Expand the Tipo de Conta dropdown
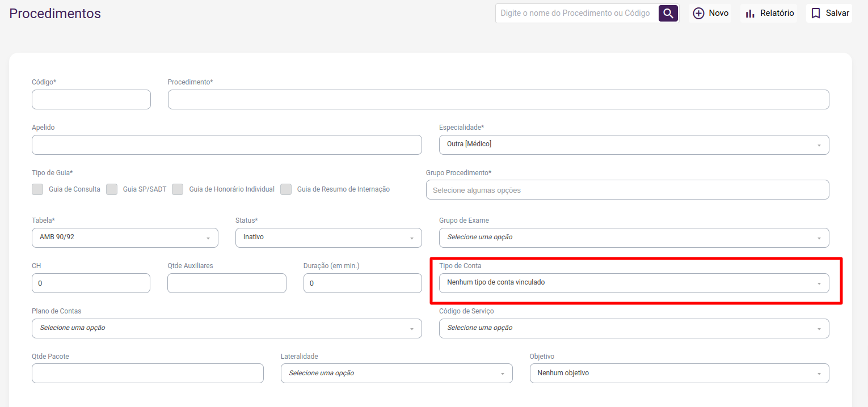Image resolution: width=868 pixels, height=407 pixels. pyautogui.click(x=634, y=283)
